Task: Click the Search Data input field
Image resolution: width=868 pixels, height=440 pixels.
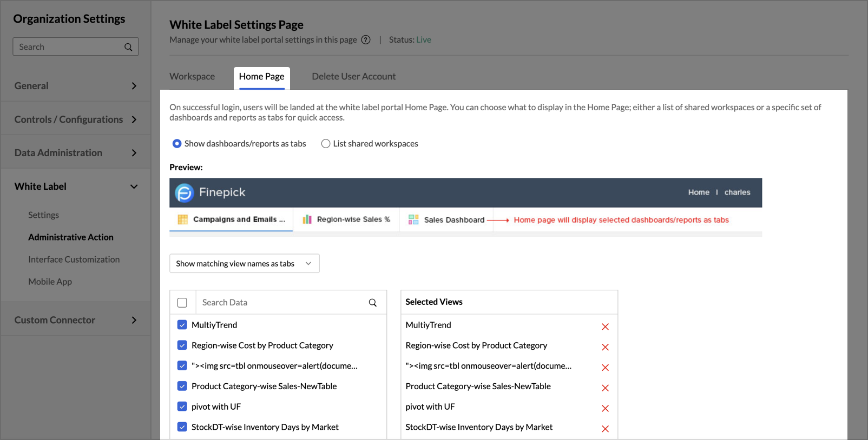Action: click(279, 303)
